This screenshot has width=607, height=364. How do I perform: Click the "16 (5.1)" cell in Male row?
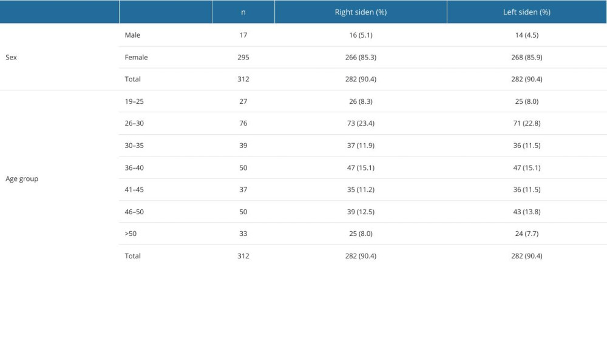(x=361, y=35)
